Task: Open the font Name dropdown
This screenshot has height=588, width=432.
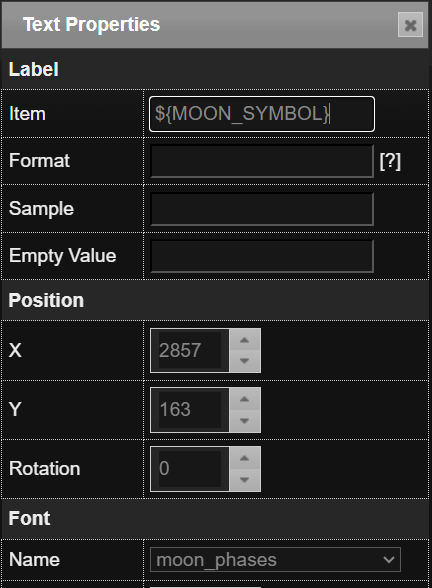Action: pyautogui.click(x=275, y=560)
